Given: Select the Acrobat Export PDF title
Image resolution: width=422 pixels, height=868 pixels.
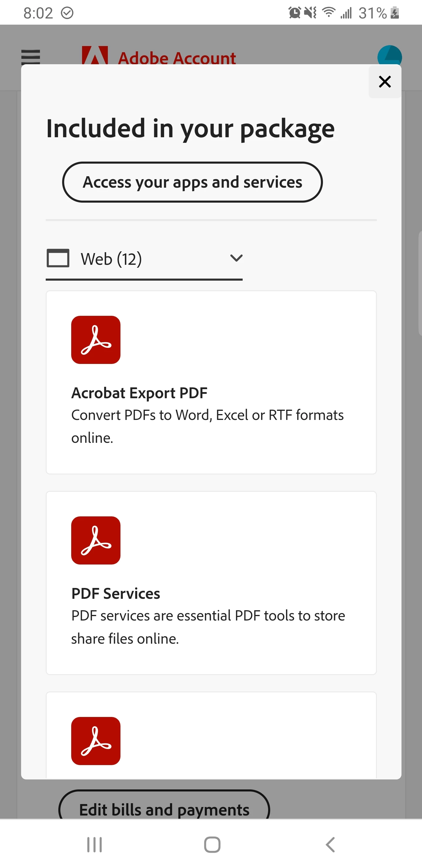Looking at the screenshot, I should click(x=139, y=393).
